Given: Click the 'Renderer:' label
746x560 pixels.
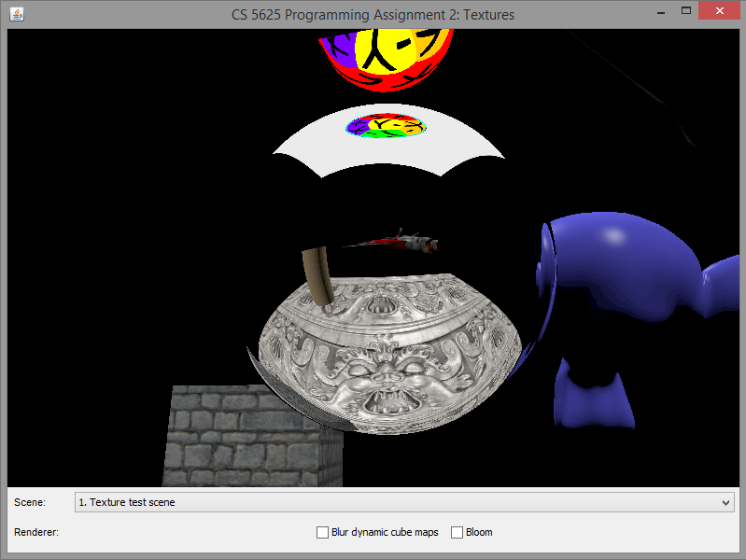Looking at the screenshot, I should (37, 532).
